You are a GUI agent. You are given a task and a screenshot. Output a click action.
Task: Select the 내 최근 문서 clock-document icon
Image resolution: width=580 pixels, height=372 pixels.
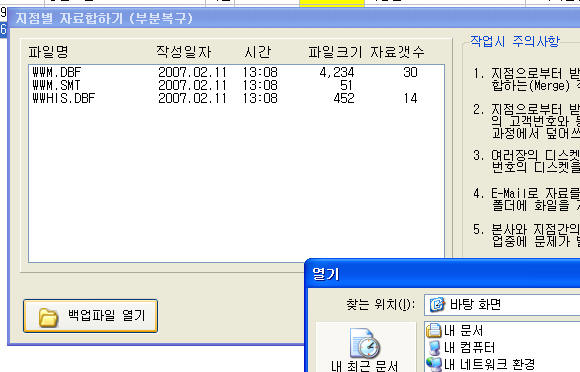point(364,343)
